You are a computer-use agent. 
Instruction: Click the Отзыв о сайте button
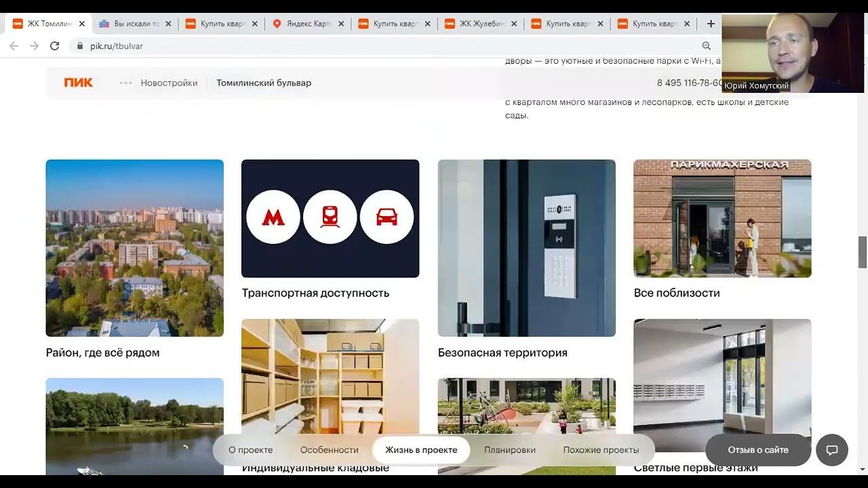(758, 450)
